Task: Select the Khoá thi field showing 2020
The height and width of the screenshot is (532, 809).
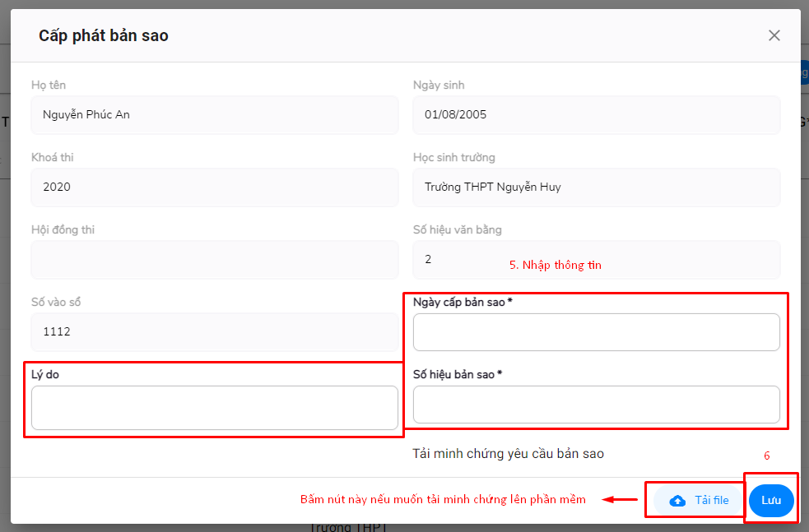Action: 214,187
